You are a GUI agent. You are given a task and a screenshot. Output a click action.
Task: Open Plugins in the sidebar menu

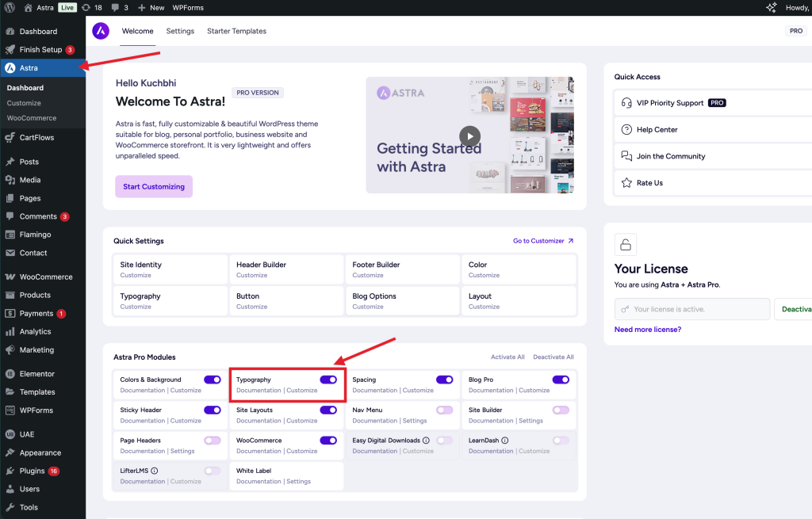(32, 471)
